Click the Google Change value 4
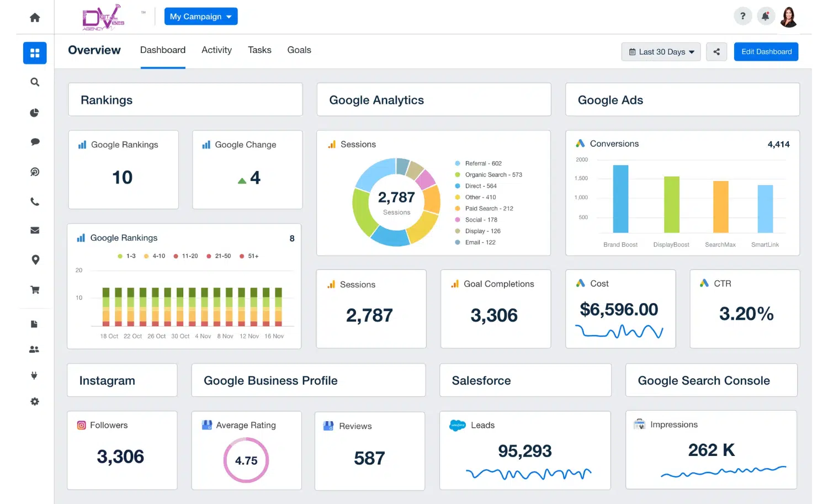 255,177
